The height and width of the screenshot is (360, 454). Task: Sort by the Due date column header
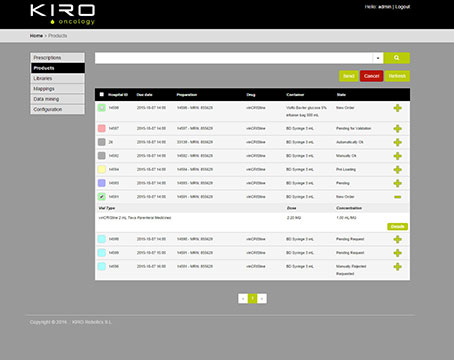(144, 95)
